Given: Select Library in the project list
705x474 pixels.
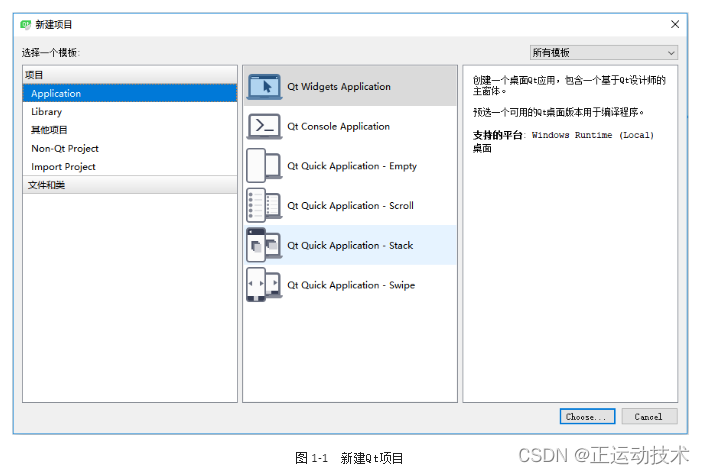Looking at the screenshot, I should point(130,112).
